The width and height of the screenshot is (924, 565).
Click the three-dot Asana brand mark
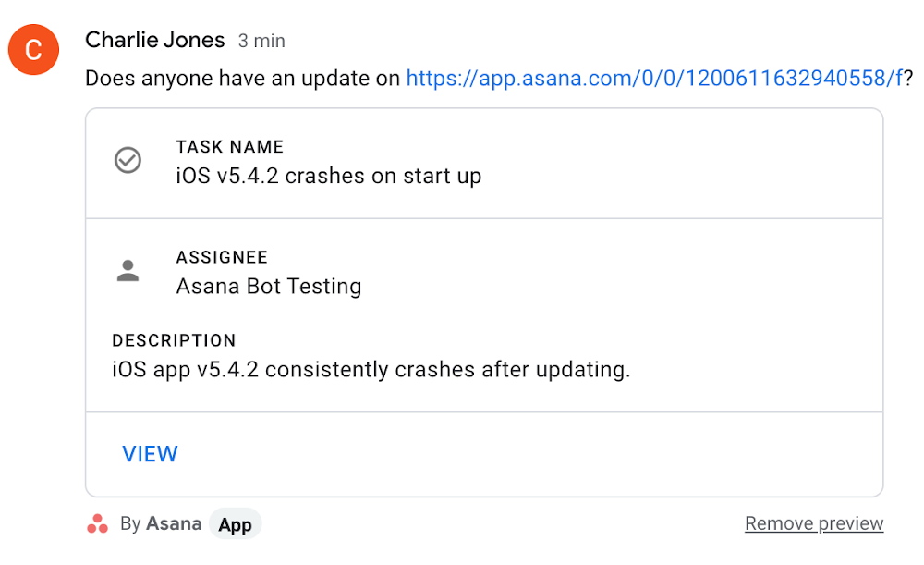click(96, 523)
